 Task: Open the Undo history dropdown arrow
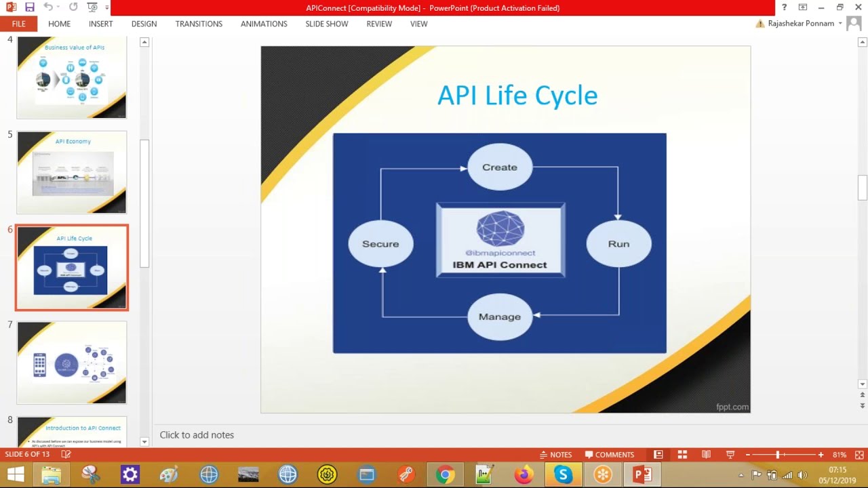click(59, 7)
